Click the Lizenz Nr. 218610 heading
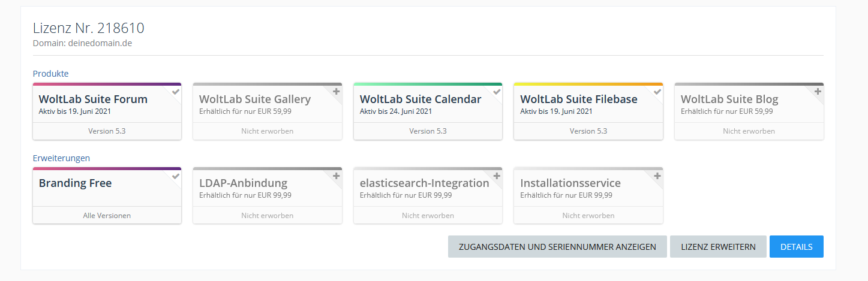The width and height of the screenshot is (868, 281). [88, 28]
